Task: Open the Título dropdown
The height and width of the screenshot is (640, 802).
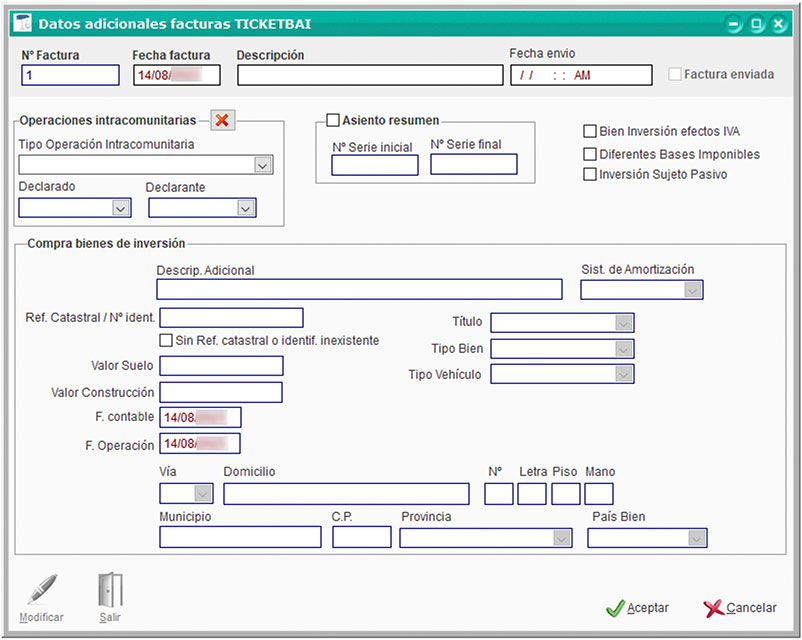Action: tap(623, 323)
